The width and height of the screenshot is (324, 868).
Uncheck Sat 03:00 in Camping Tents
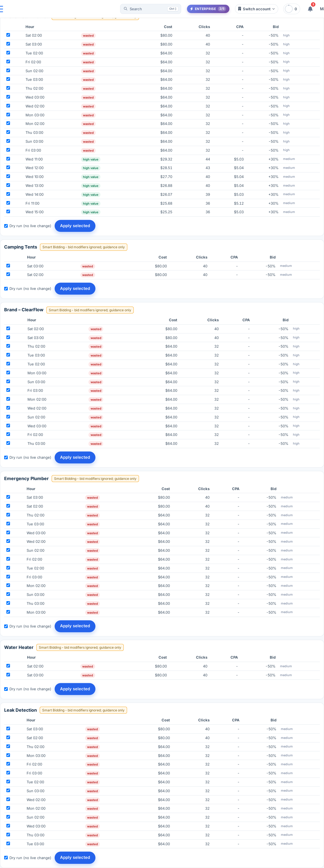click(x=8, y=265)
